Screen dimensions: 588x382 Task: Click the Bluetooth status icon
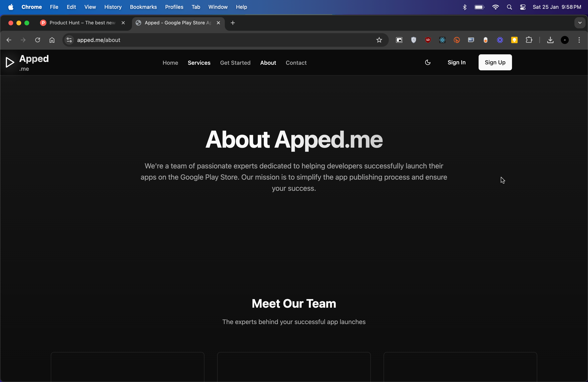tap(464, 7)
